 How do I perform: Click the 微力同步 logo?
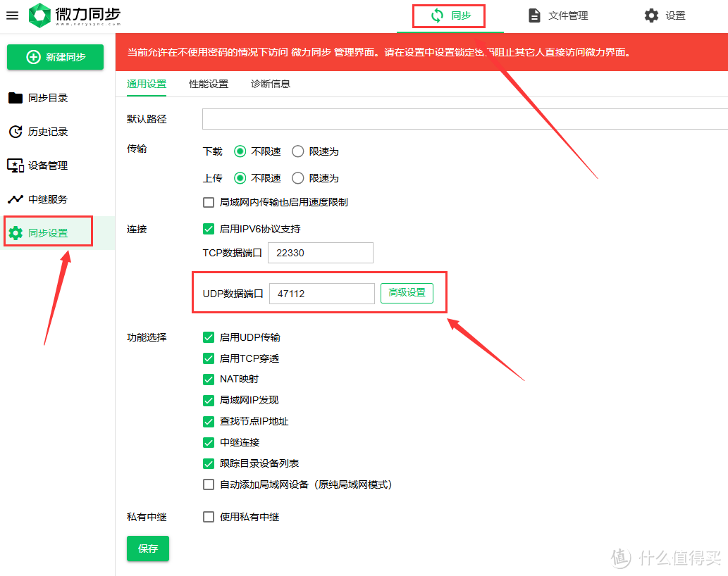73,15
